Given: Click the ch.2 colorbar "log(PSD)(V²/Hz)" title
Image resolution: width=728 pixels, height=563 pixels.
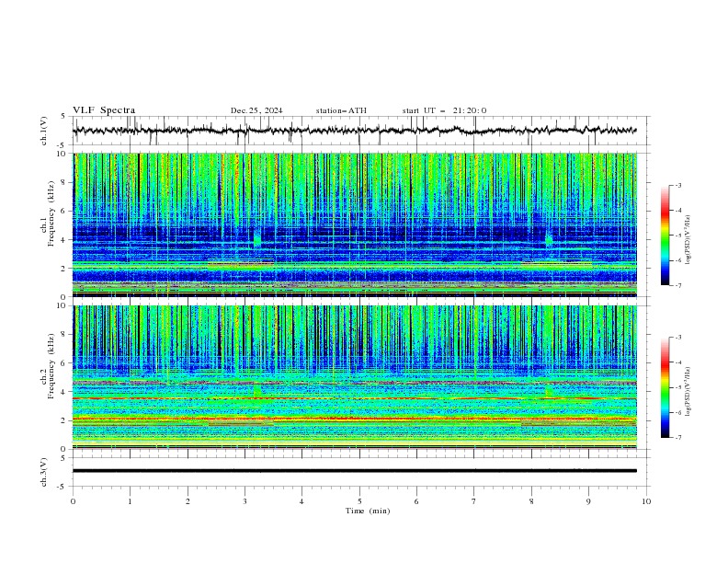Looking at the screenshot, I should 688,392.
